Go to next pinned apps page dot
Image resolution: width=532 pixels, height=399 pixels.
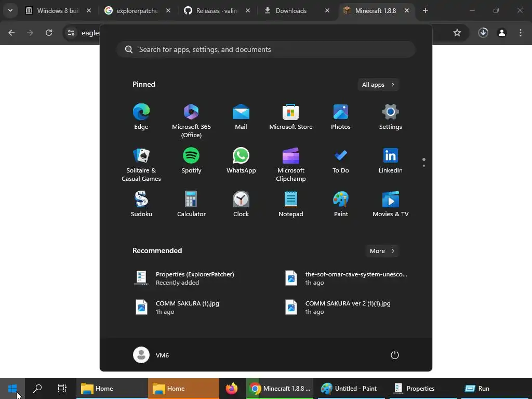click(x=424, y=166)
